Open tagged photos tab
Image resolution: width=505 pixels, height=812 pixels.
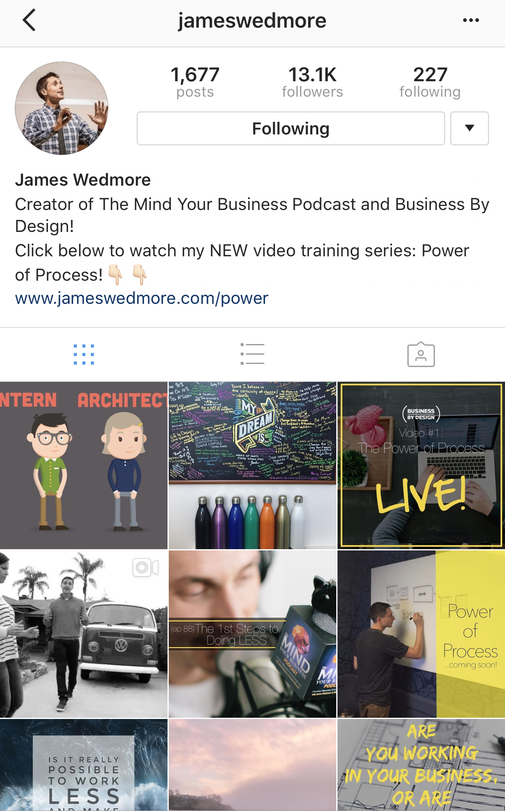coord(421,354)
